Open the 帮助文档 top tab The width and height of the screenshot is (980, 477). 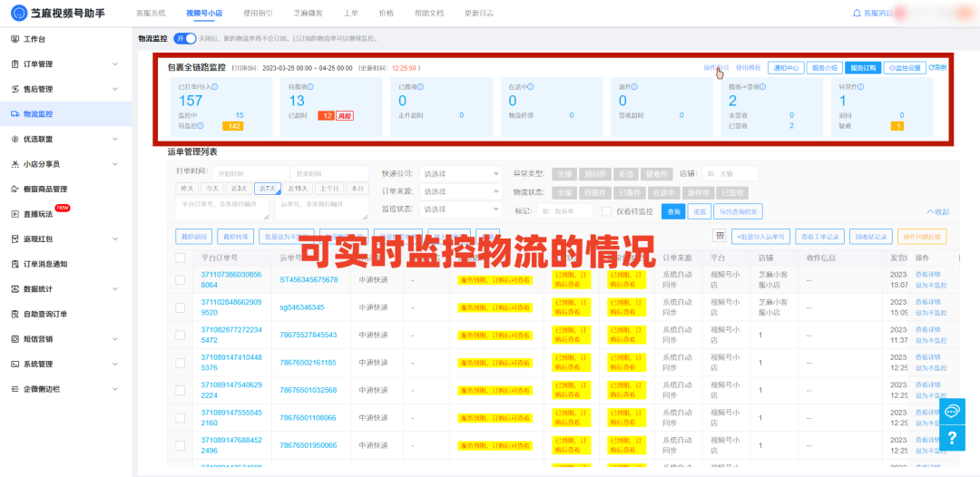[x=429, y=13]
